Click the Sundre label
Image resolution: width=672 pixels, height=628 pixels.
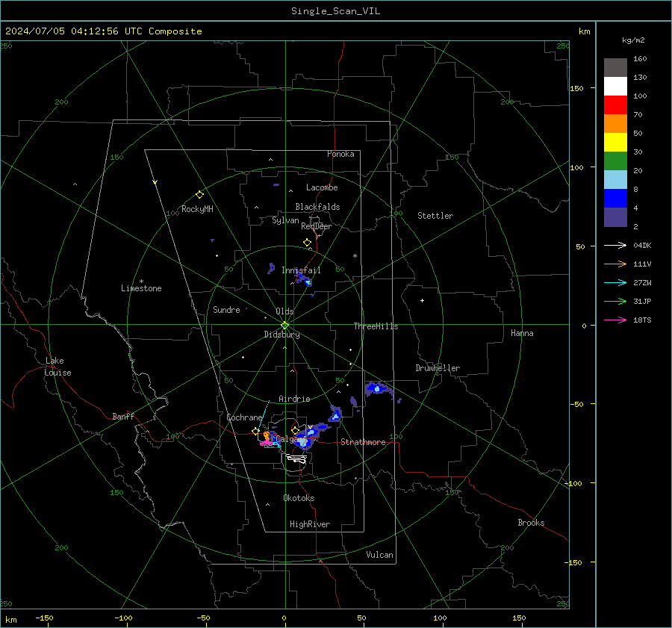(x=226, y=309)
